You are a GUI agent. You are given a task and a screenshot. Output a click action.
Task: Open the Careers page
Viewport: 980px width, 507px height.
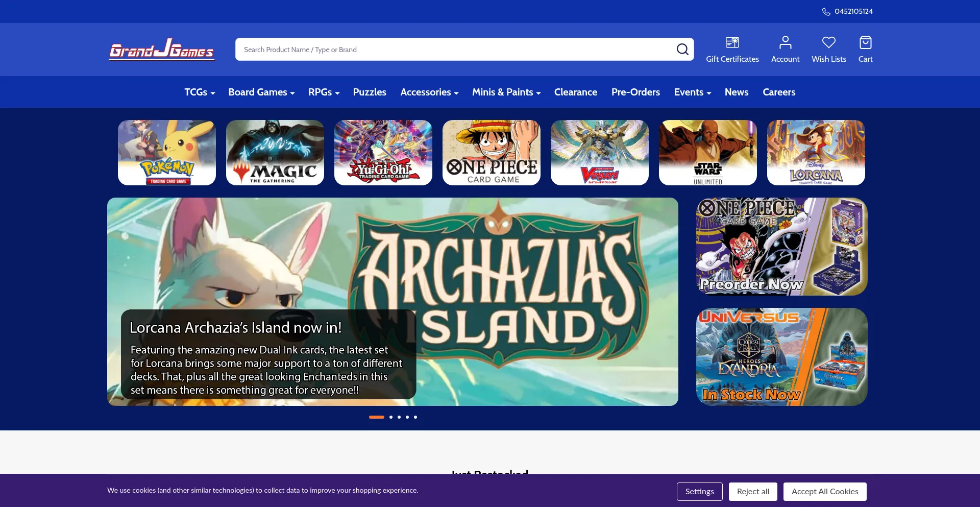(779, 92)
